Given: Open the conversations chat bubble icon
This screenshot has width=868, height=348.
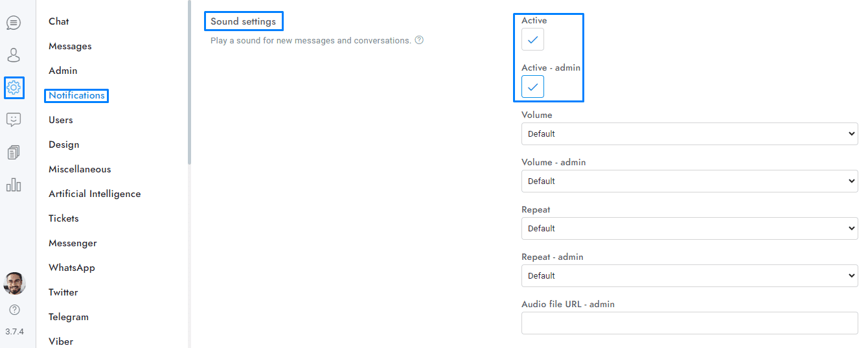Looking at the screenshot, I should coord(14,23).
